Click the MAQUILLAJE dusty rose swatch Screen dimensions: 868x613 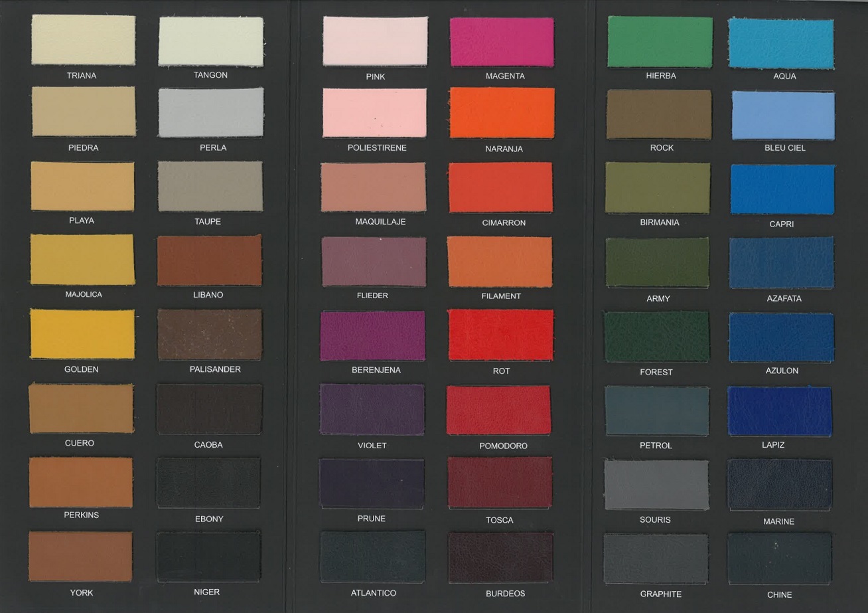pos(374,187)
